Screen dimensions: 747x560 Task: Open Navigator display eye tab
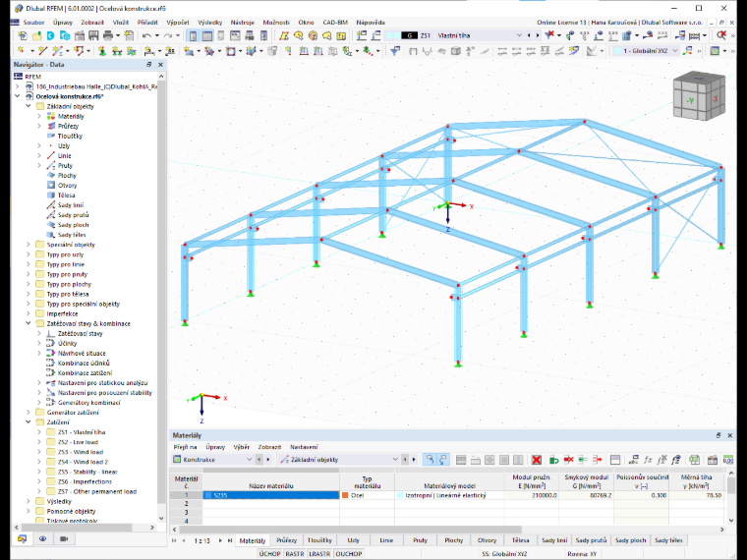tap(43, 538)
